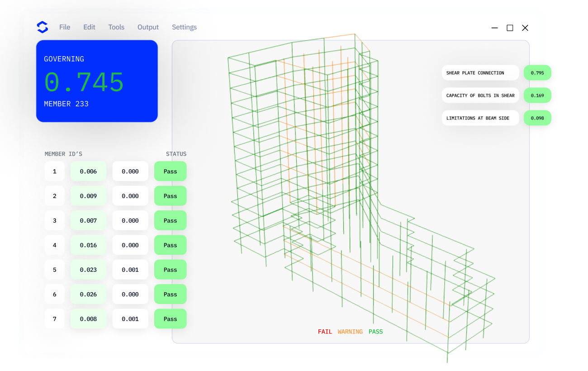
Task: Click the Pass button for member 1
Action: pos(170,171)
